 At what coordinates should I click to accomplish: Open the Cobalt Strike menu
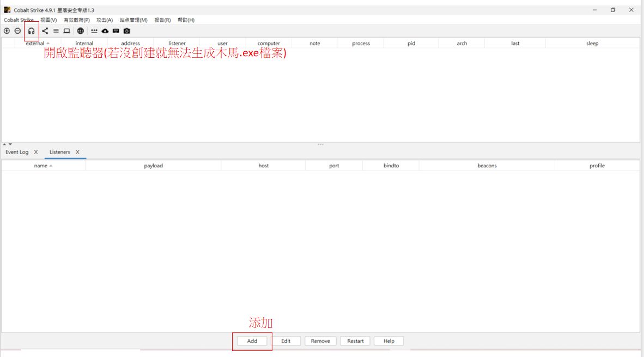click(19, 20)
